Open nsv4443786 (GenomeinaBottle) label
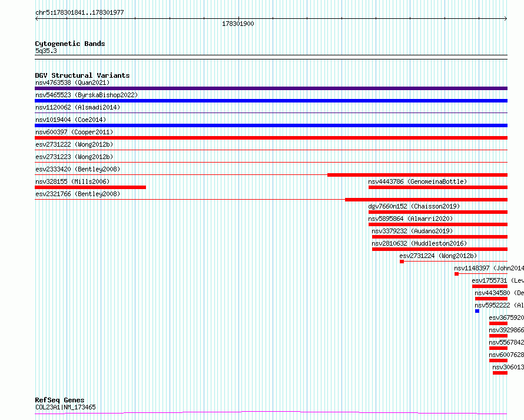 point(417,181)
